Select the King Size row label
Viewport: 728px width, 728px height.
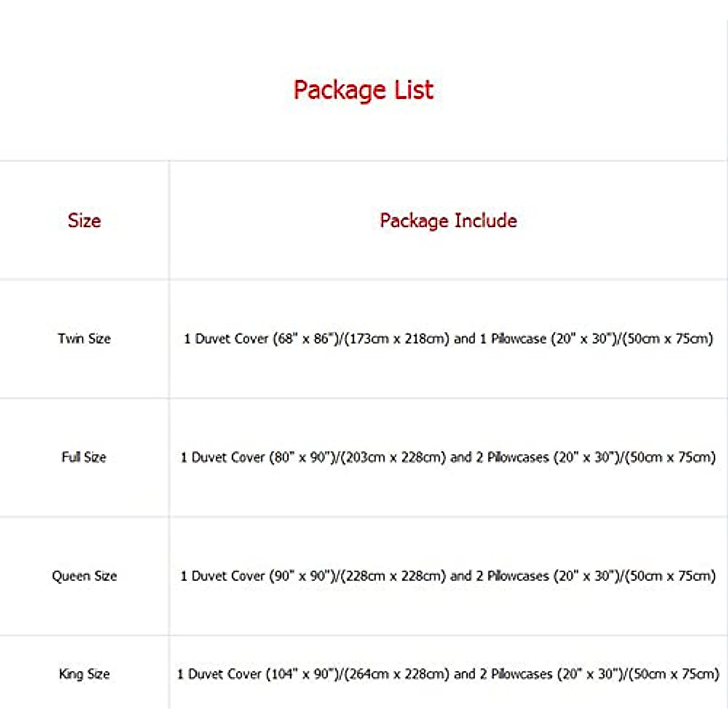click(x=84, y=674)
